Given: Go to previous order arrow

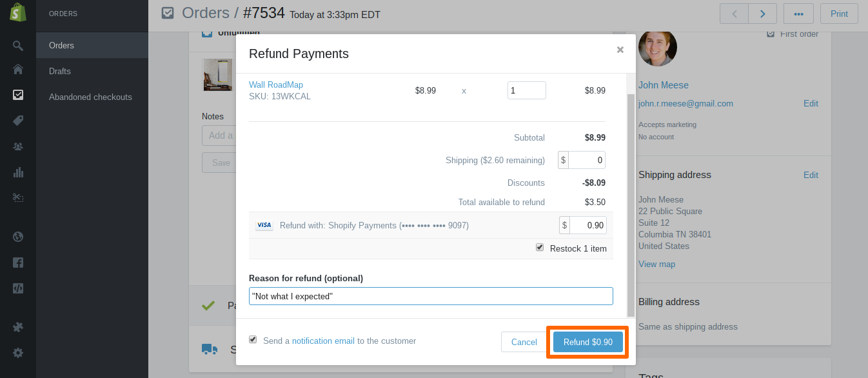Looking at the screenshot, I should click(x=735, y=14).
